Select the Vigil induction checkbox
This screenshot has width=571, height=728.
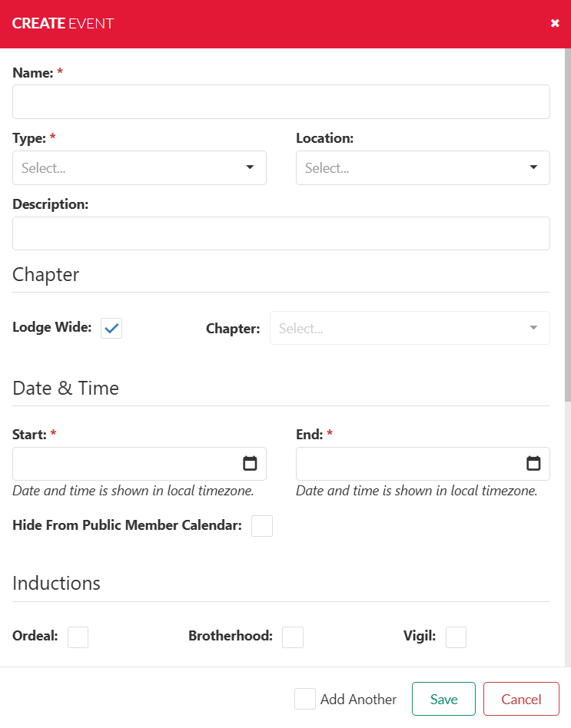[456, 637]
